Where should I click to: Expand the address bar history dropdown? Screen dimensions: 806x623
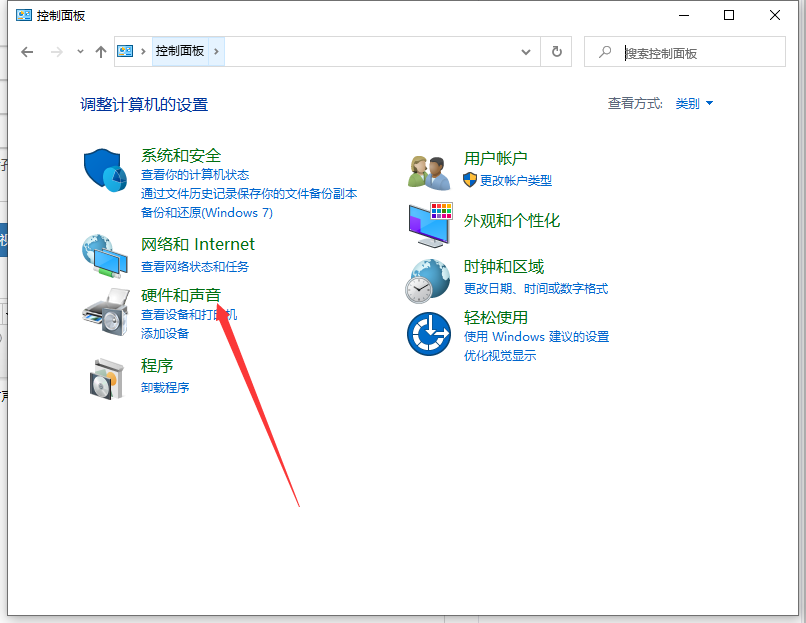pyautogui.click(x=526, y=52)
